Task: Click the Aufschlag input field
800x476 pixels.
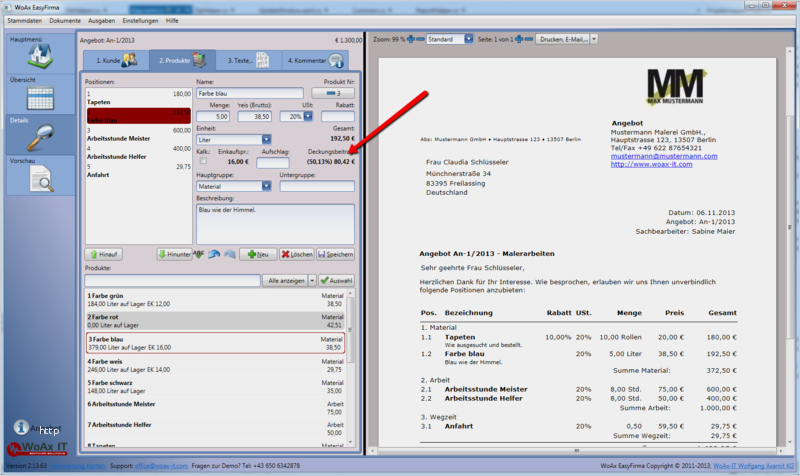Action: coord(272,162)
